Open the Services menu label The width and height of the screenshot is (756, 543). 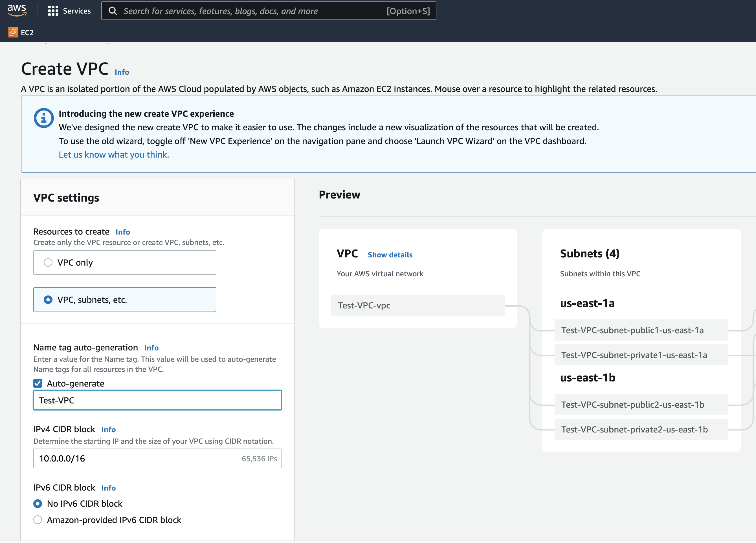coord(77,11)
